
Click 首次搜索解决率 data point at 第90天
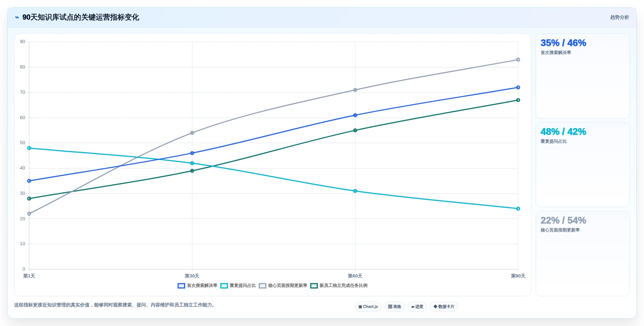[x=518, y=87]
